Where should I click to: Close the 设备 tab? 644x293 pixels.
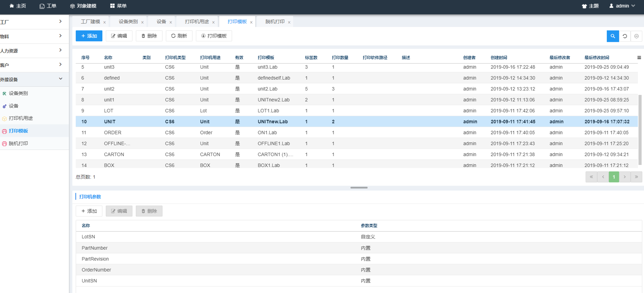click(171, 22)
